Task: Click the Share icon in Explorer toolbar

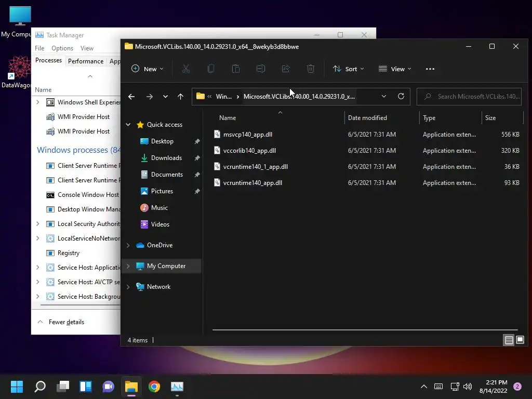Action: pos(286,69)
